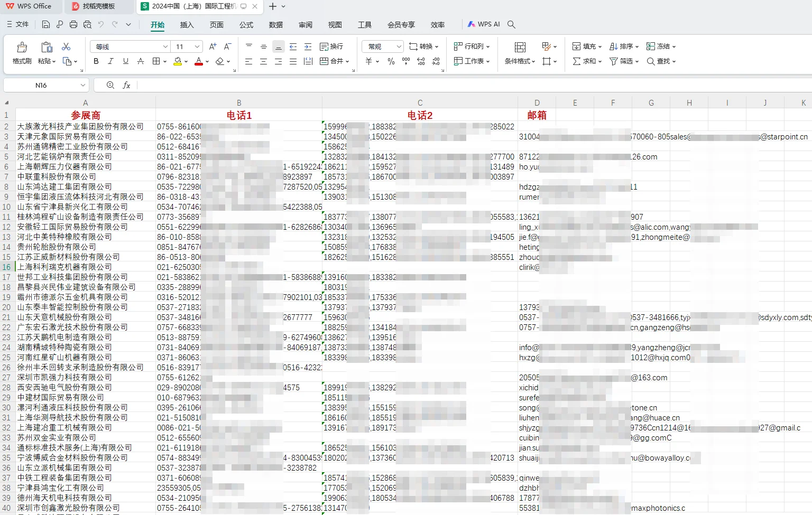Screen dimensions: 812x515
Task: Open Rows and Columns (行和列) menu
Action: (472, 46)
